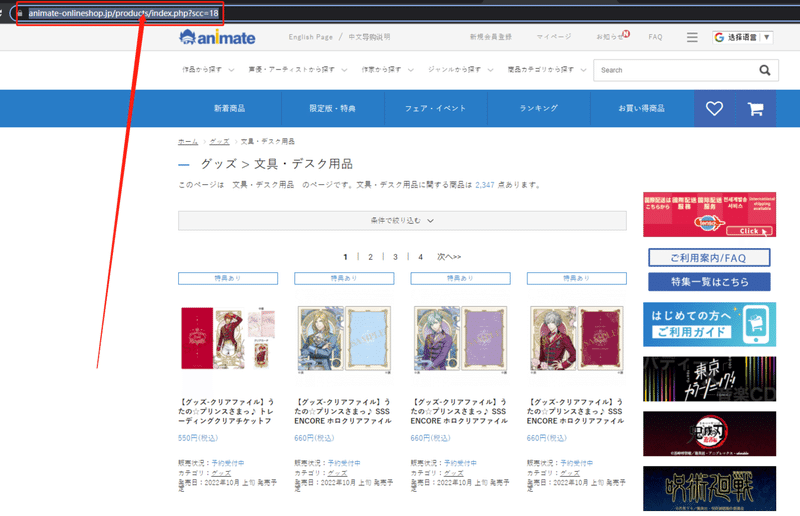Click the 中文导购说明 link
The image size is (800, 516).
(x=369, y=37)
